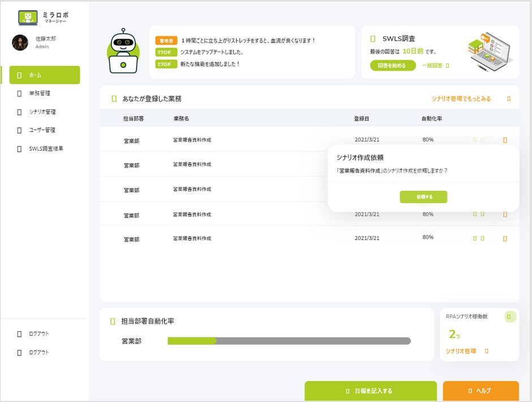Click the icon beside 担当部署自動化率
532x402 pixels.
(113, 321)
